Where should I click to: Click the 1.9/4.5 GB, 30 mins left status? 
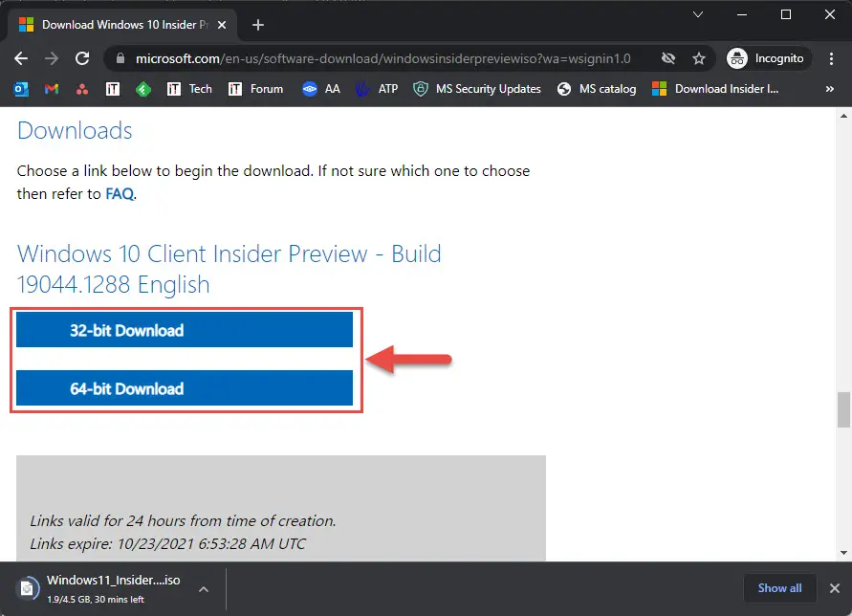coord(95,599)
